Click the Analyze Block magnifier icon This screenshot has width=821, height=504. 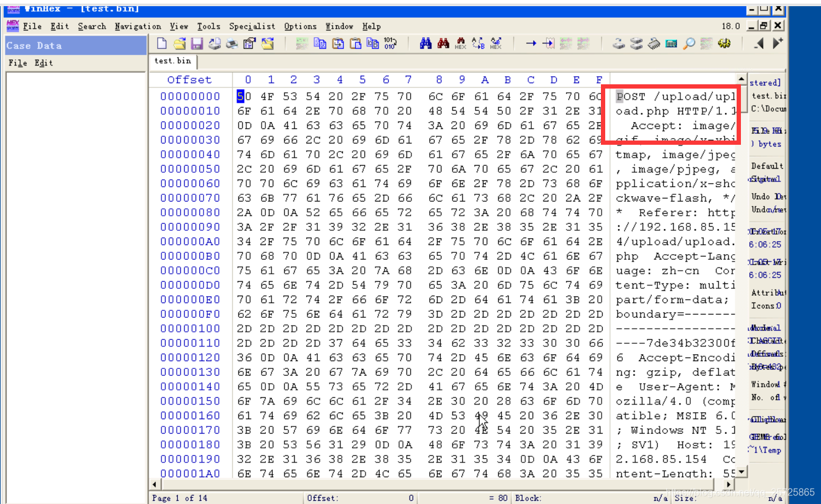click(689, 43)
